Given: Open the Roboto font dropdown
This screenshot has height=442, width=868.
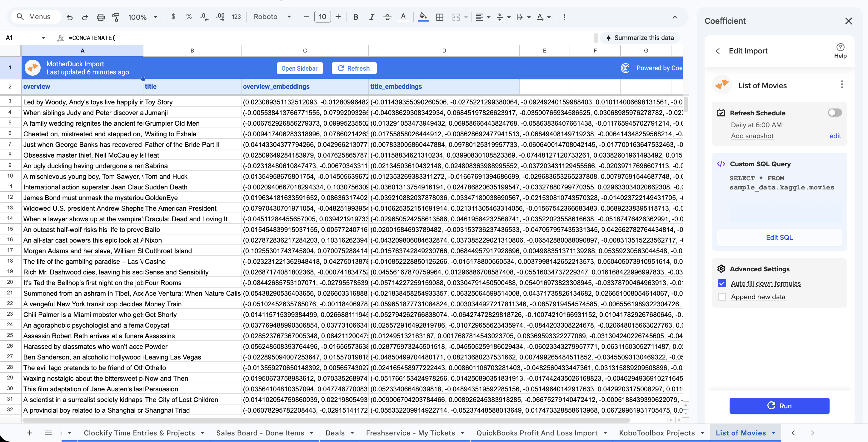Looking at the screenshot, I should click(272, 17).
